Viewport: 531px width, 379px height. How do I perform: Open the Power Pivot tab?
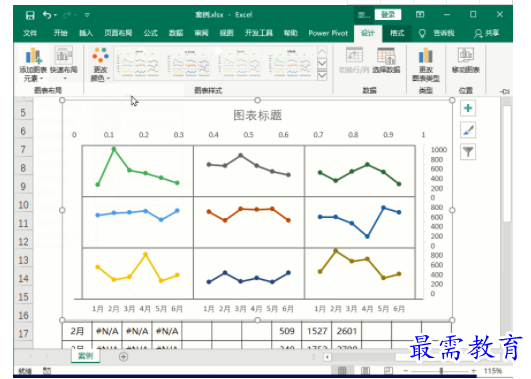328,33
